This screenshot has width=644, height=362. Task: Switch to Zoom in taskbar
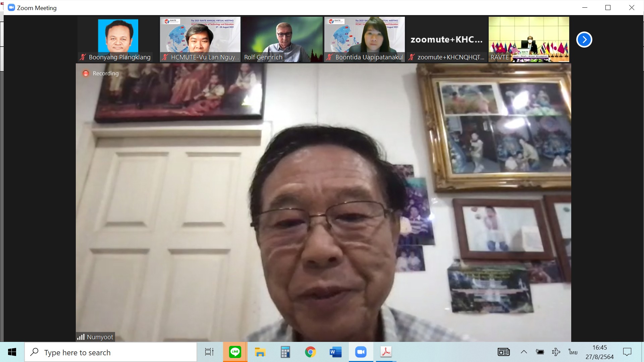361,352
